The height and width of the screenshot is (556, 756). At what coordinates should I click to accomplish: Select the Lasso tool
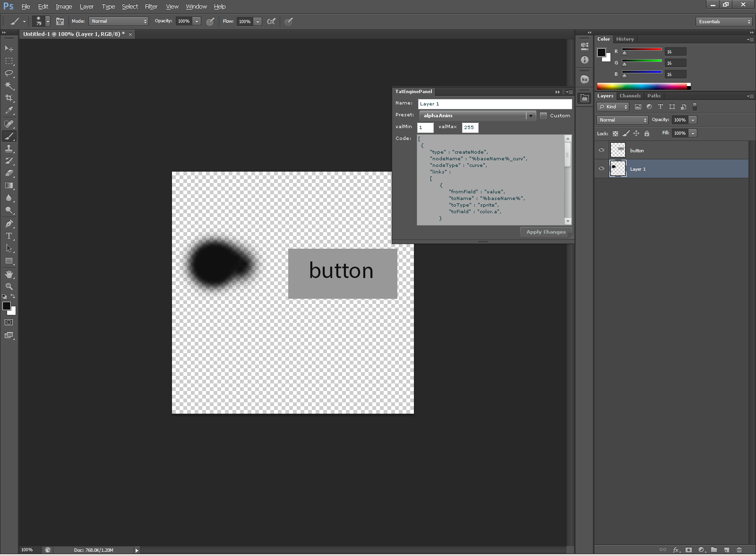pyautogui.click(x=9, y=73)
